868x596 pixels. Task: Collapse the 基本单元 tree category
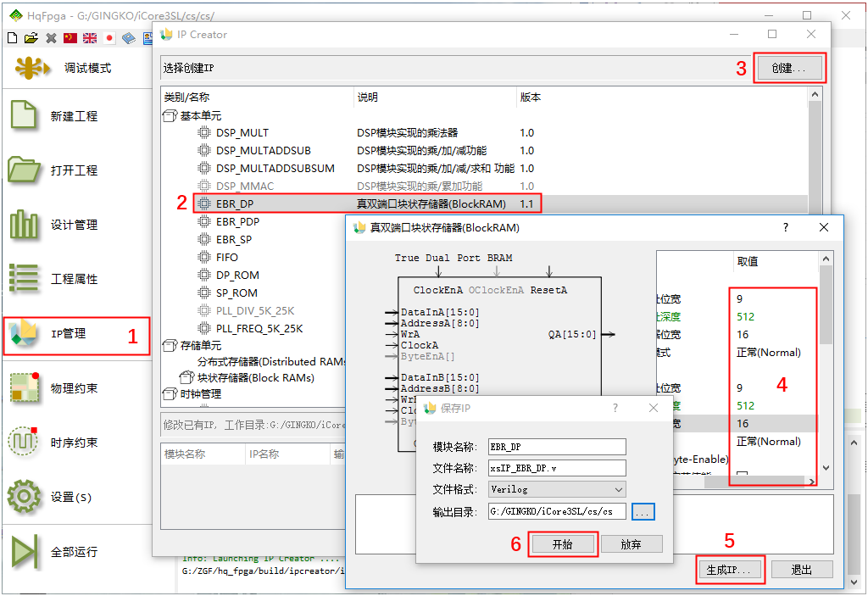point(170,115)
